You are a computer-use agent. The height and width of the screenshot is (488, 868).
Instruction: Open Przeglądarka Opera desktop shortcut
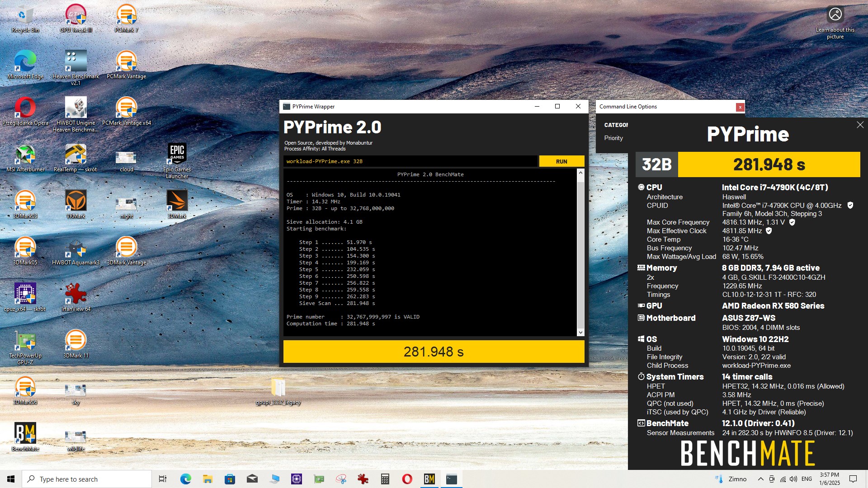pos(25,112)
